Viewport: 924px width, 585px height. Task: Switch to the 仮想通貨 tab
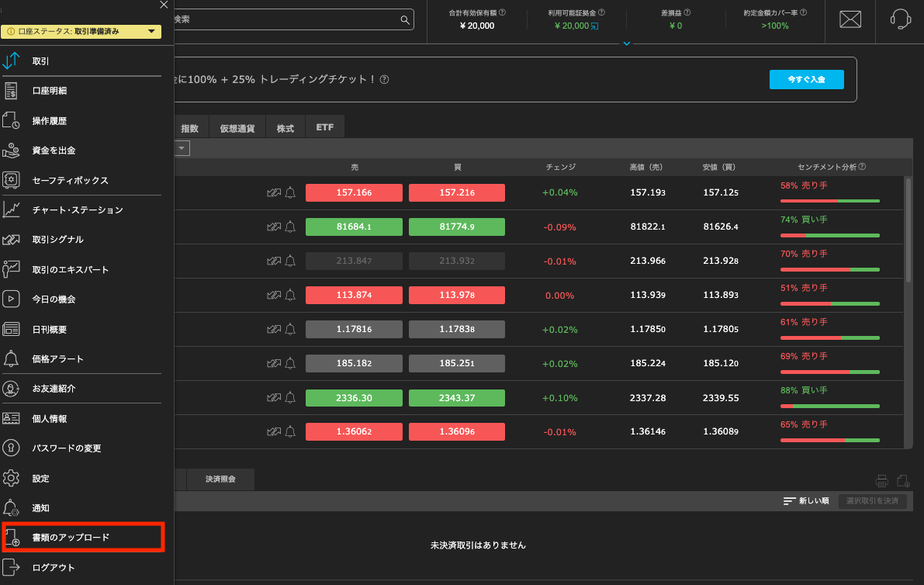tap(237, 128)
